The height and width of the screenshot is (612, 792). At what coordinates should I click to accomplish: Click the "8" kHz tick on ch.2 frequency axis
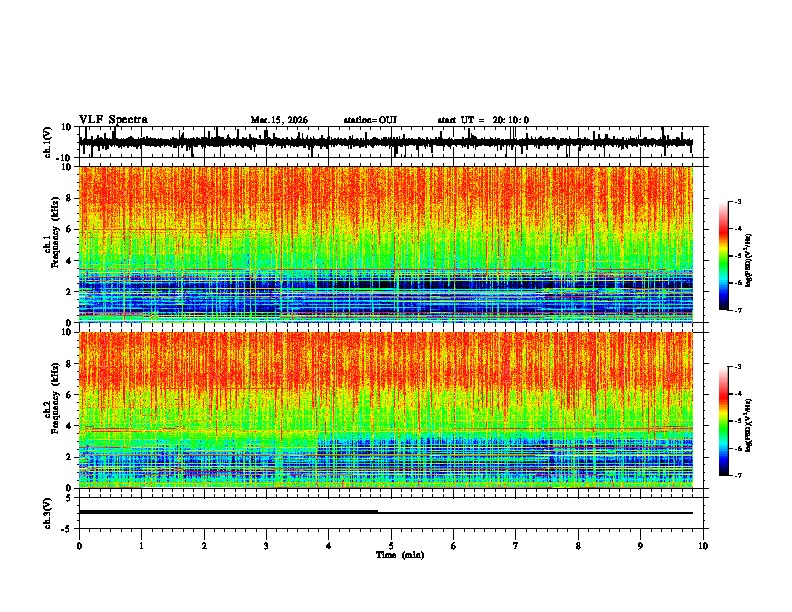69,364
